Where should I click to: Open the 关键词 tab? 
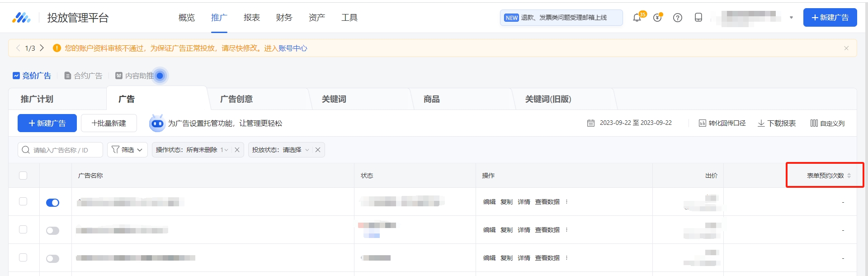coord(334,99)
